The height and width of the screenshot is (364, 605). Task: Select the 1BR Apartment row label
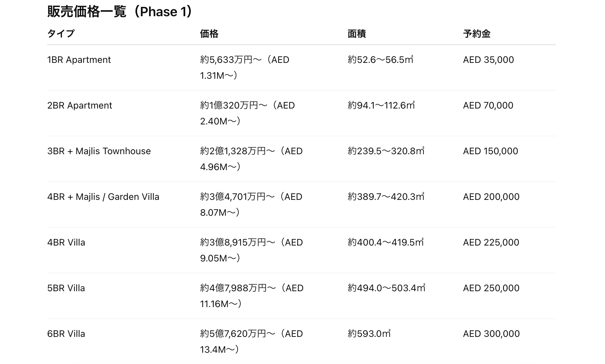coord(79,60)
